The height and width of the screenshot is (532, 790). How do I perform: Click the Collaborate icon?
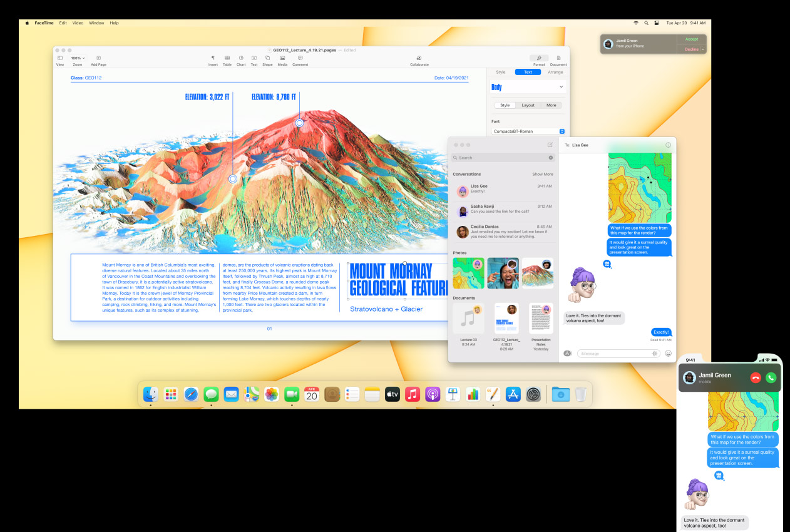click(419, 58)
